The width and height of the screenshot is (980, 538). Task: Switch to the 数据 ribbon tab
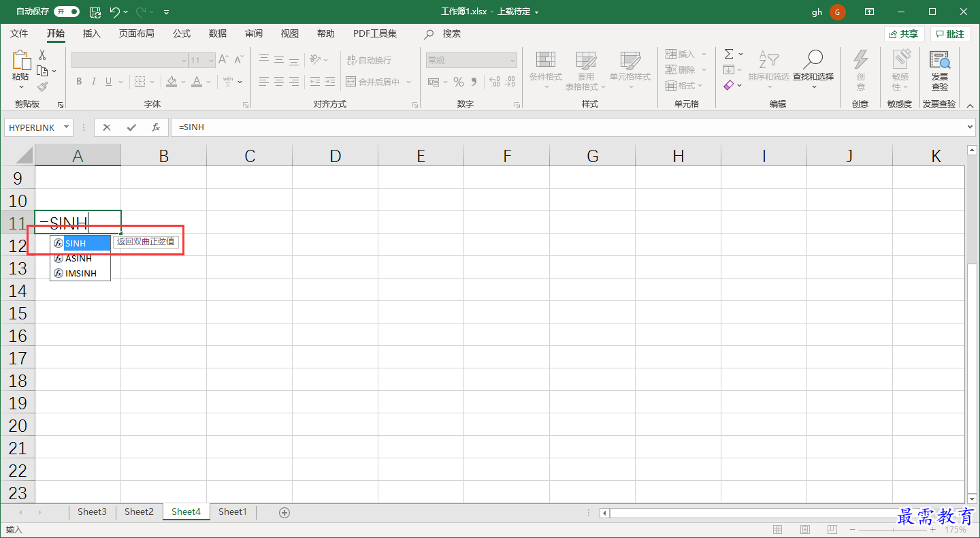click(x=218, y=33)
